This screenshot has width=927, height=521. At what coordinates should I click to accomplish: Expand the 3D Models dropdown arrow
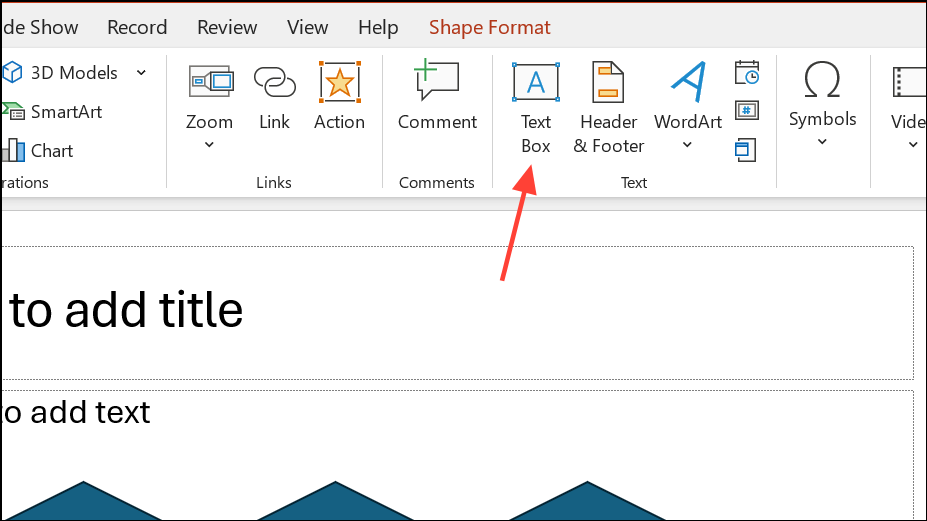pyautogui.click(x=141, y=73)
